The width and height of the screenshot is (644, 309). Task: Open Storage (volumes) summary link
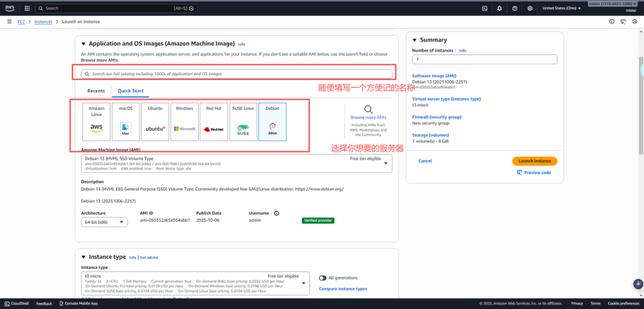(x=430, y=135)
